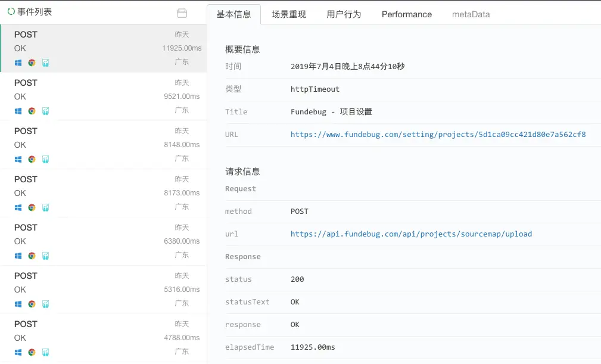The image size is (601, 364).
Task: Click the 请求信息 section heading
Action: (x=242, y=172)
